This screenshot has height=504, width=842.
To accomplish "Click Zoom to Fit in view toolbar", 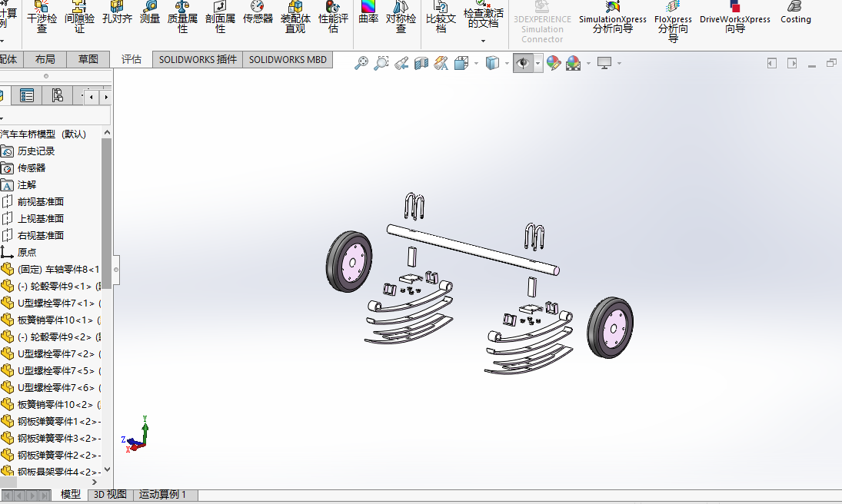I will click(x=361, y=63).
